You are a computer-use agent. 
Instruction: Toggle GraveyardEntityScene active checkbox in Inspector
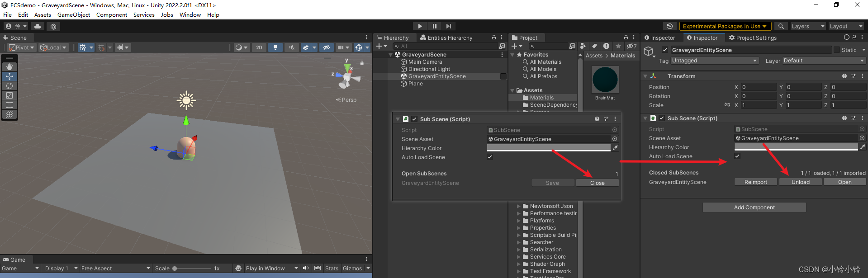click(x=664, y=50)
